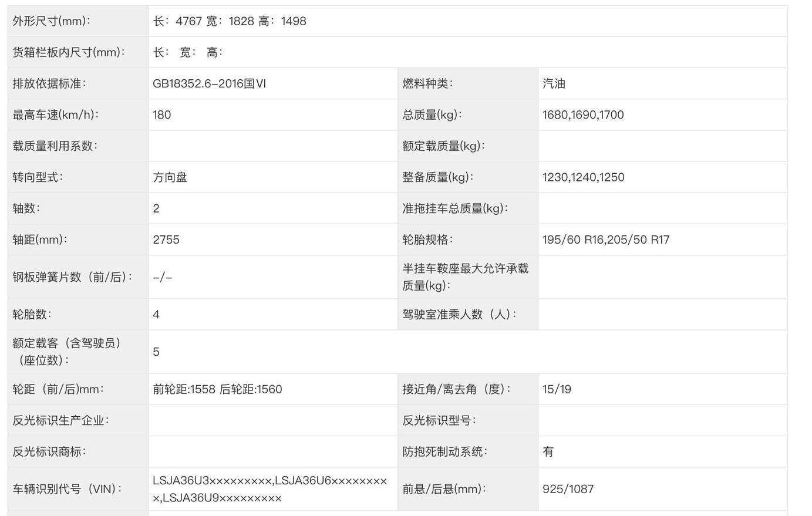Select the curb weight value 1230,1240,1250
Image resolution: width=812 pixels, height=516 pixels.
[583, 177]
